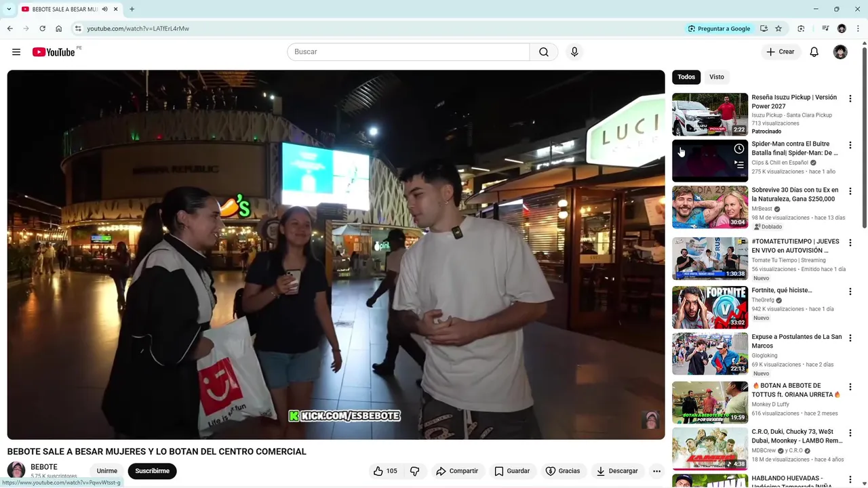
Task: Go to the browser home page icon
Action: (59, 28)
